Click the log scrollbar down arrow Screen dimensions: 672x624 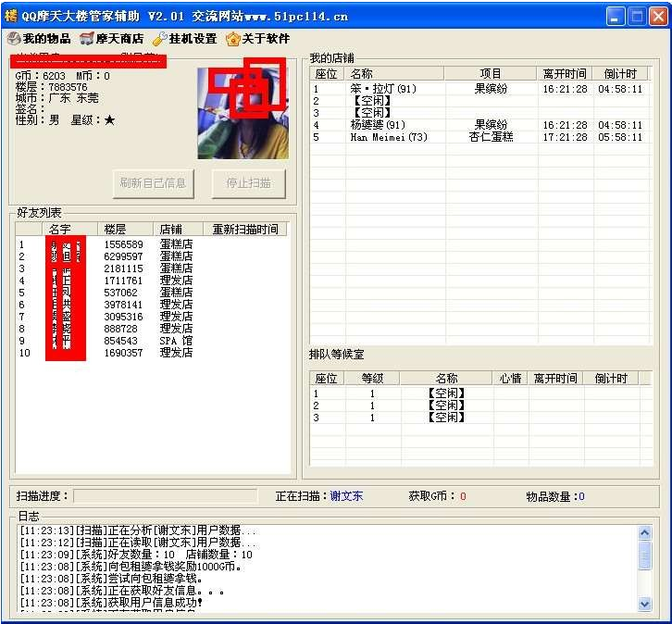(645, 604)
